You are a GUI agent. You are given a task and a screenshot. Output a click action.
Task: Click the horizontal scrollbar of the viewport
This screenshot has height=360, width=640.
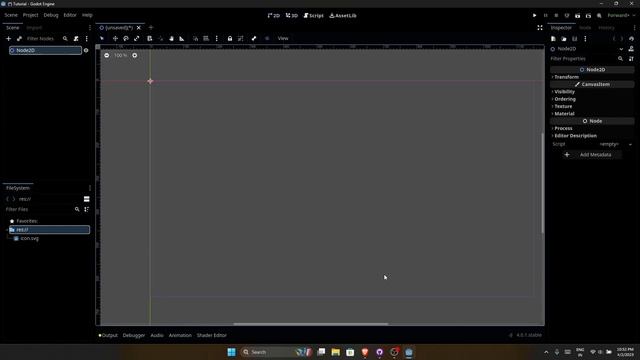tap(311, 324)
